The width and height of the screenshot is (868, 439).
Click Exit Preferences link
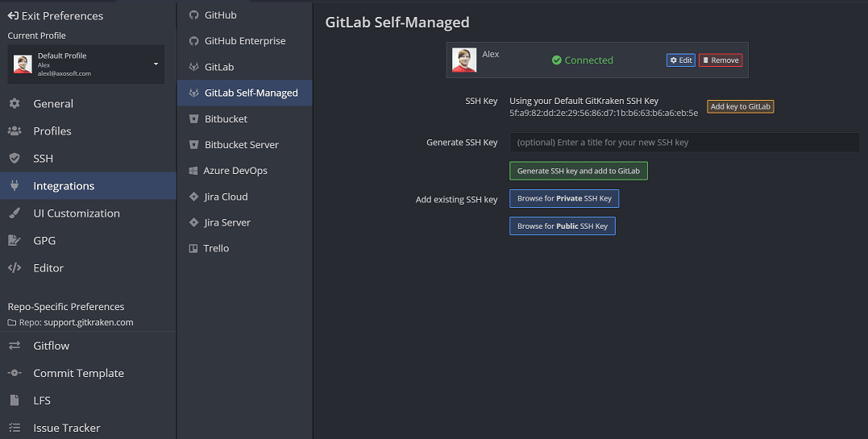(56, 16)
